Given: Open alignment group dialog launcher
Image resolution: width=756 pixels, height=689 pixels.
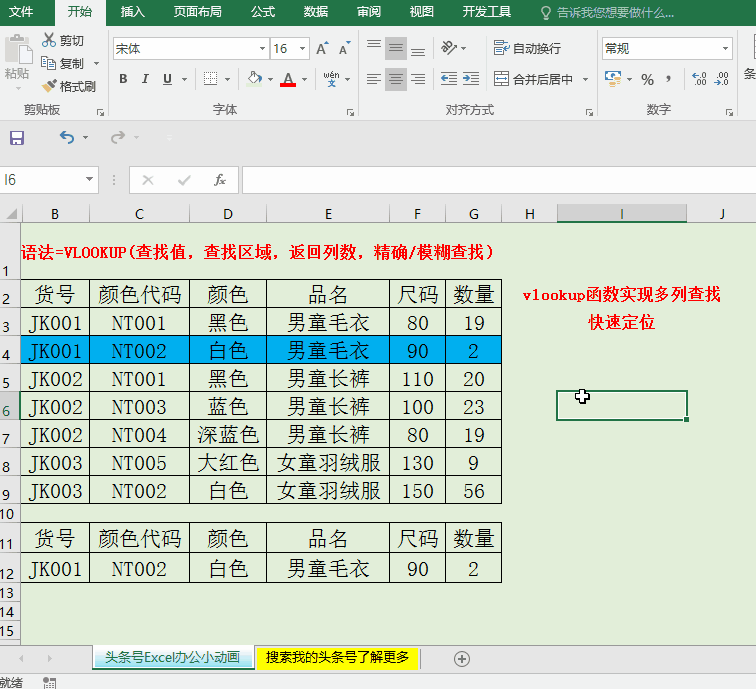Looking at the screenshot, I should coord(589,112).
